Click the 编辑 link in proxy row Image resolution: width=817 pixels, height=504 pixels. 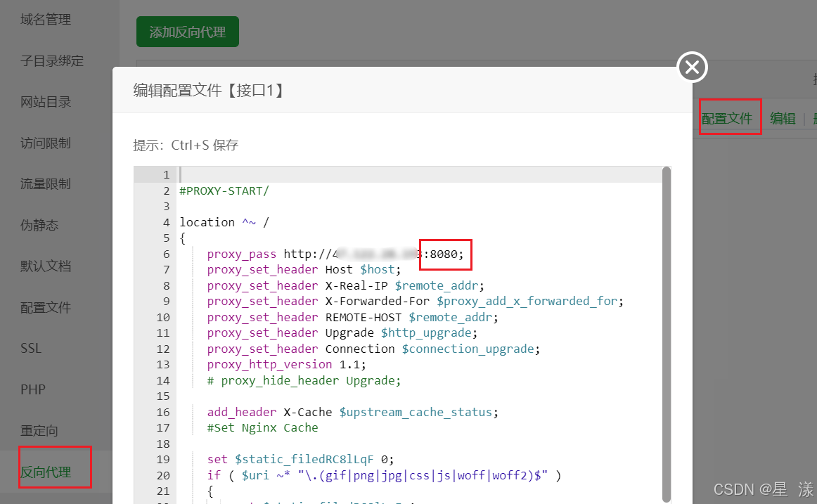coord(783,118)
